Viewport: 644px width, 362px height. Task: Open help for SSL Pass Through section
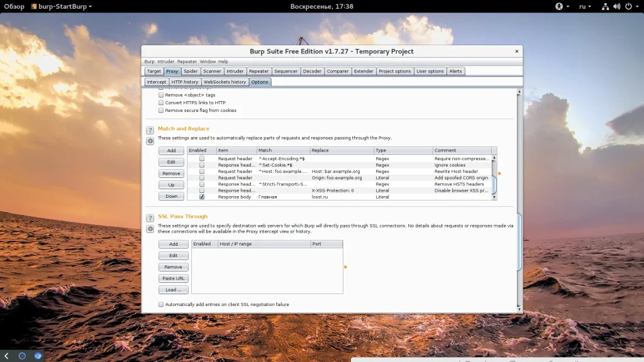click(150, 218)
